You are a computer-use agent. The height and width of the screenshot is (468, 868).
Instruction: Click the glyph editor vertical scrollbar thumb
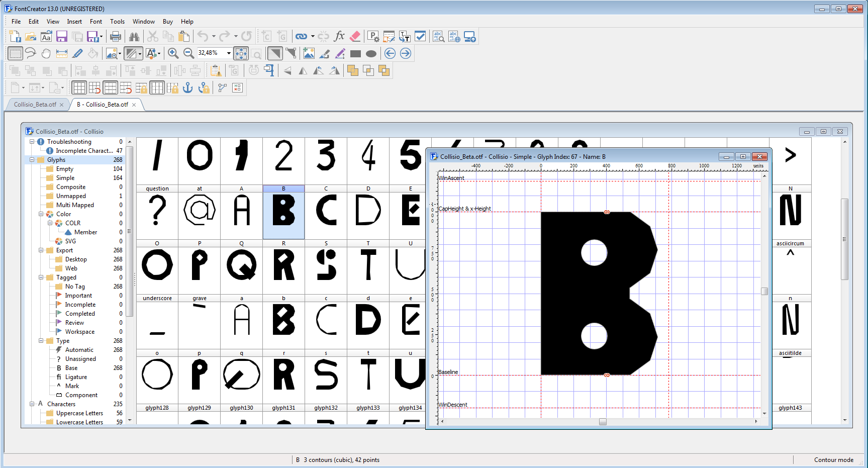coord(764,291)
